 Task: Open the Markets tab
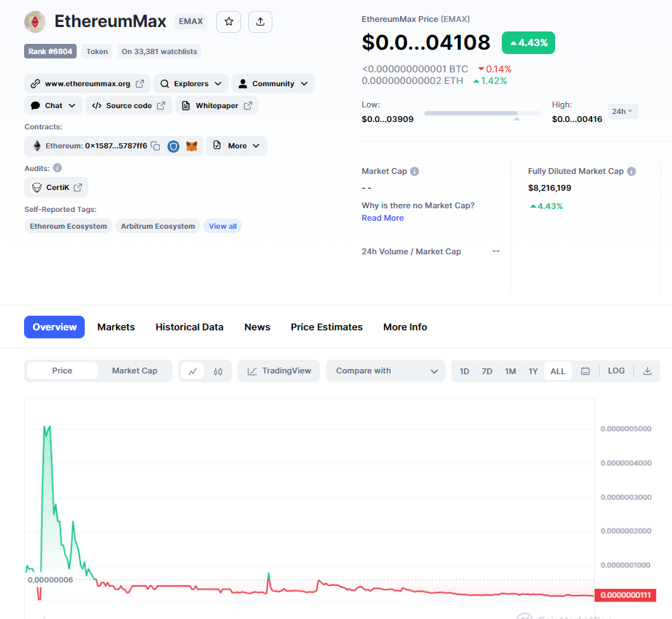pos(116,327)
